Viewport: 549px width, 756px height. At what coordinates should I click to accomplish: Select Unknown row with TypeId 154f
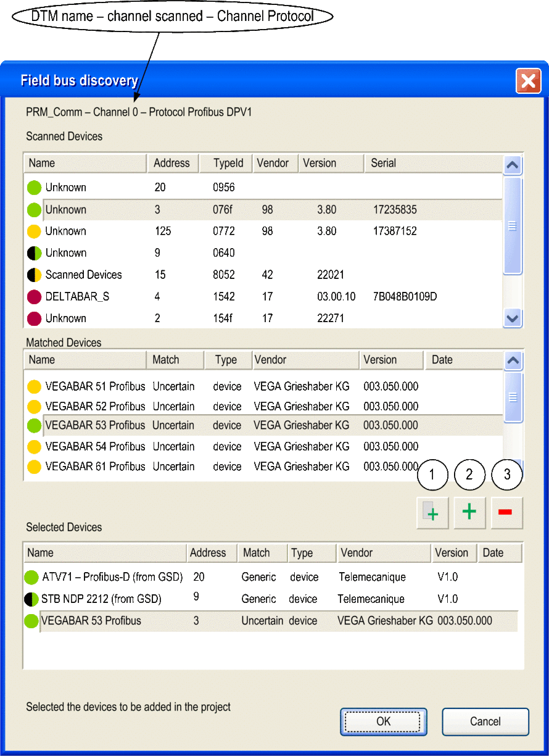(x=263, y=318)
